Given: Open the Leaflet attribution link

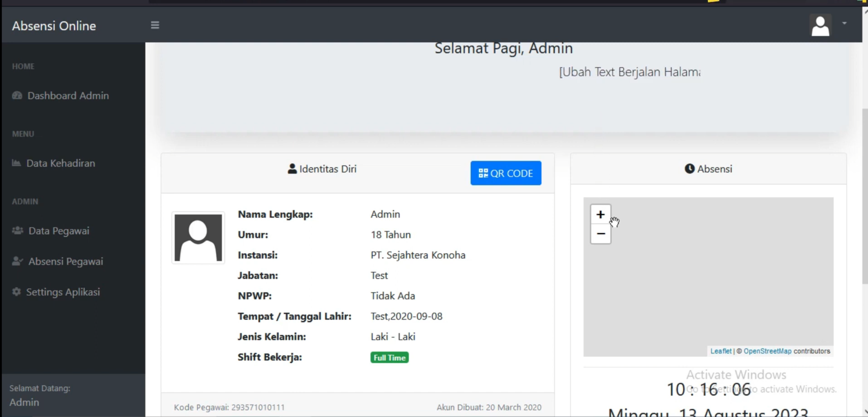Looking at the screenshot, I should [x=721, y=351].
